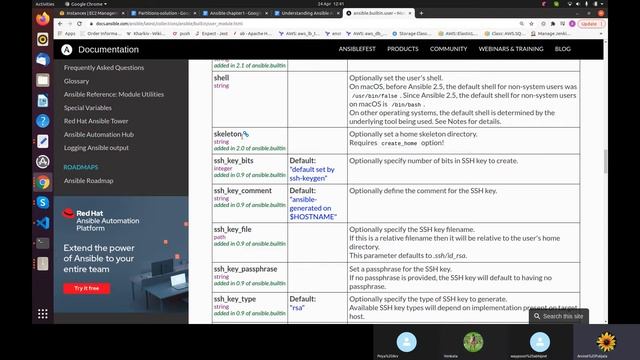Open the text editor dock icon
Screen dimensions: 640x360
pyautogui.click(x=43, y=141)
